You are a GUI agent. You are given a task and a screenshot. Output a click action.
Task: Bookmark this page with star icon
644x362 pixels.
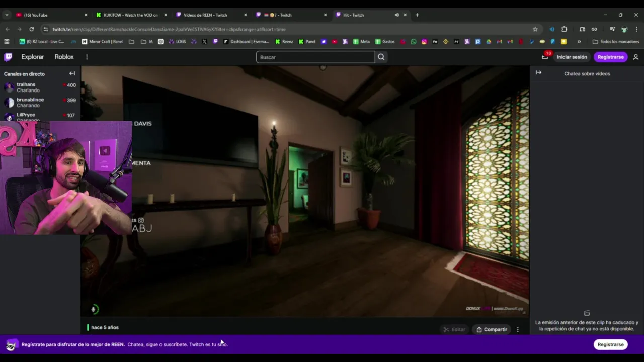point(535,29)
